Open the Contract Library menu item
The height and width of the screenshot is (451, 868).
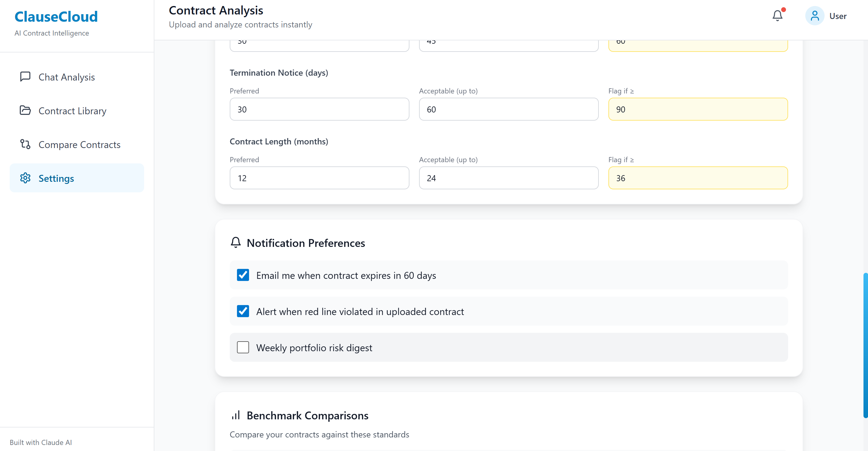pos(72,111)
